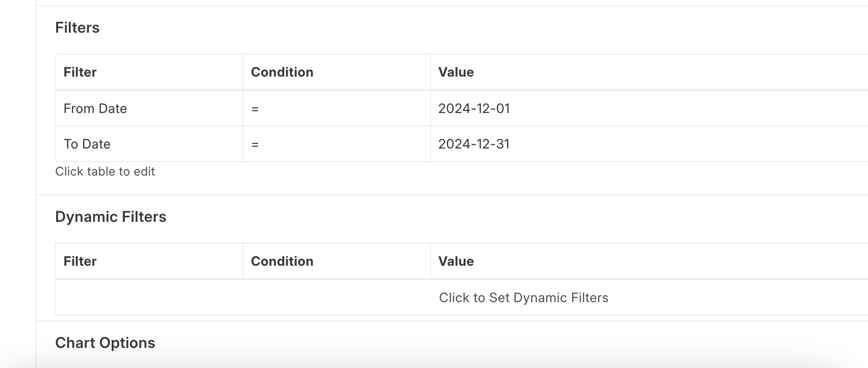Click the empty Condition cell in Dynamic Filters row

point(336,297)
